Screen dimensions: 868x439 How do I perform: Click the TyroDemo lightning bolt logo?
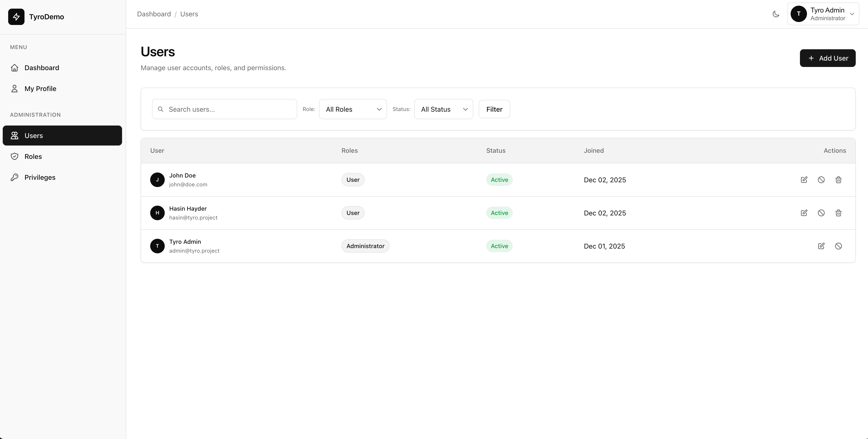pos(16,17)
